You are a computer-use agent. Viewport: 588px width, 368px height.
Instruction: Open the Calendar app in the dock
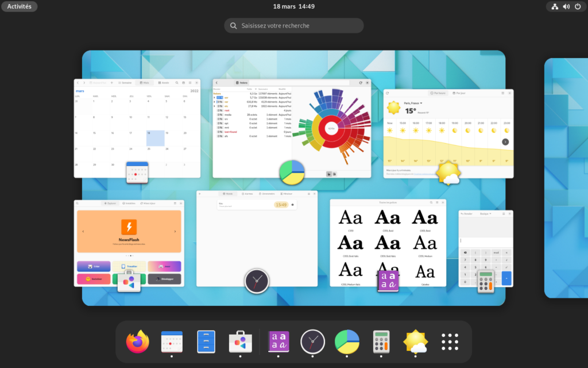pyautogui.click(x=172, y=342)
